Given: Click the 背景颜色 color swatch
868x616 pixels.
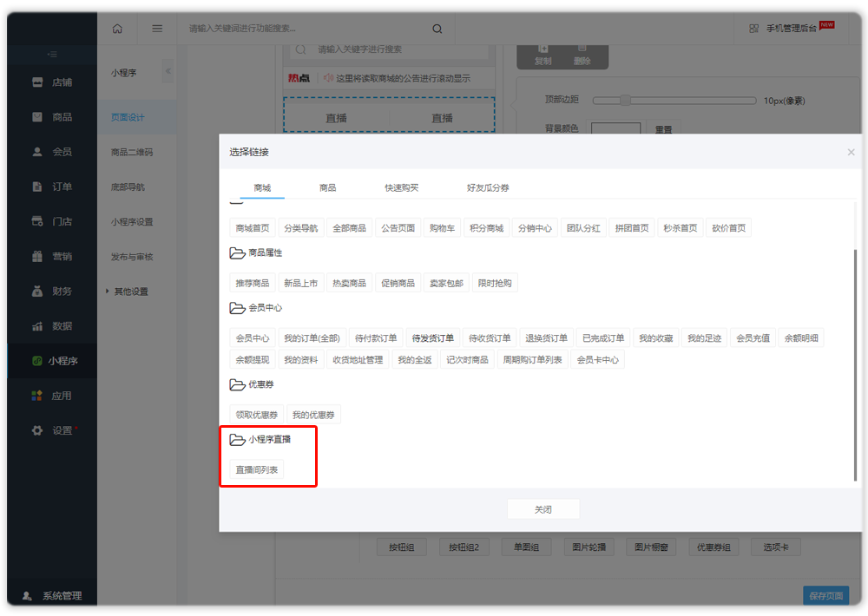Looking at the screenshot, I should coord(615,129).
